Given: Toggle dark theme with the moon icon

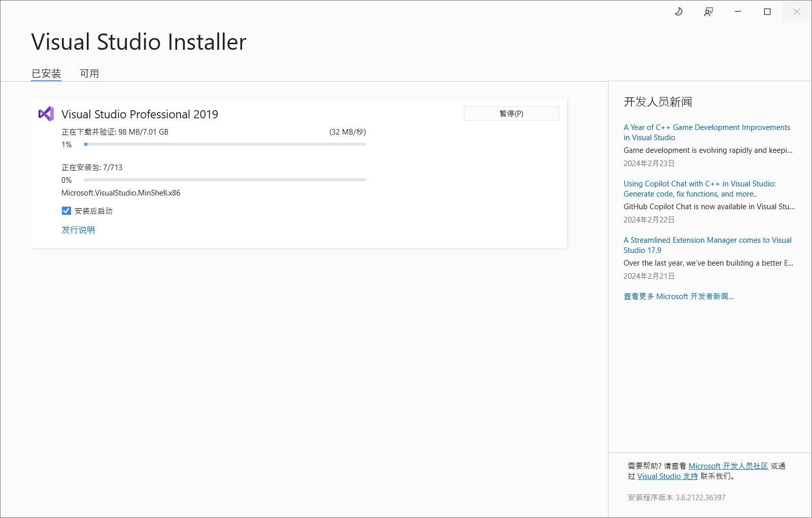Looking at the screenshot, I should 679,11.
